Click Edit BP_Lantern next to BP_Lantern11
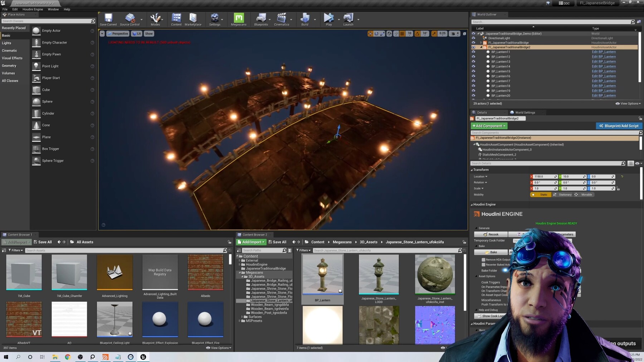Viewport: 644px width, 362px height. pyautogui.click(x=604, y=52)
